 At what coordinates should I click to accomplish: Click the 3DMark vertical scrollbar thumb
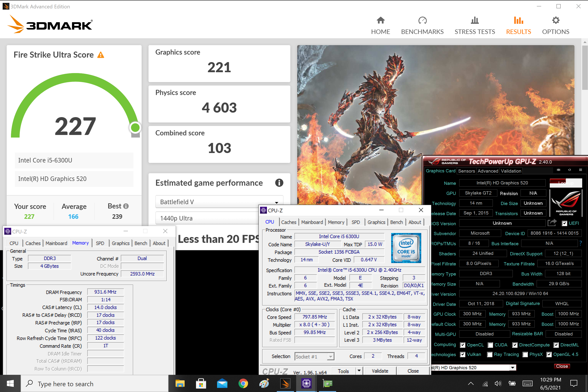(x=585, y=67)
